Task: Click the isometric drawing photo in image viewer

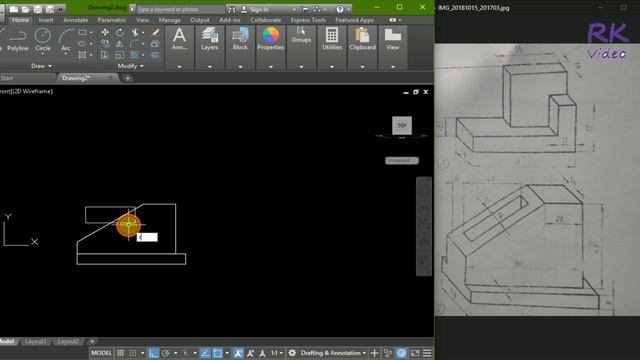Action: click(x=537, y=180)
